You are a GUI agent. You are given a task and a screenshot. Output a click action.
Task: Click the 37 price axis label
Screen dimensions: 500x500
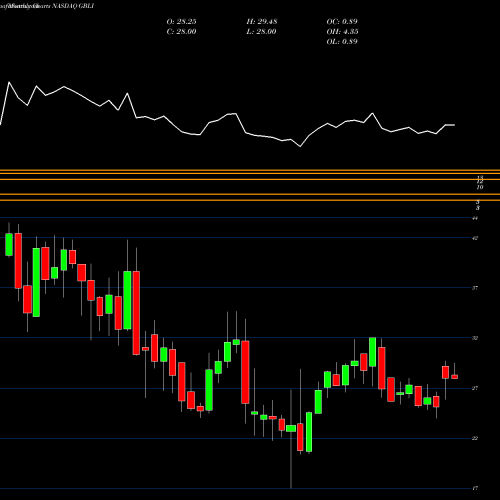pos(475,288)
